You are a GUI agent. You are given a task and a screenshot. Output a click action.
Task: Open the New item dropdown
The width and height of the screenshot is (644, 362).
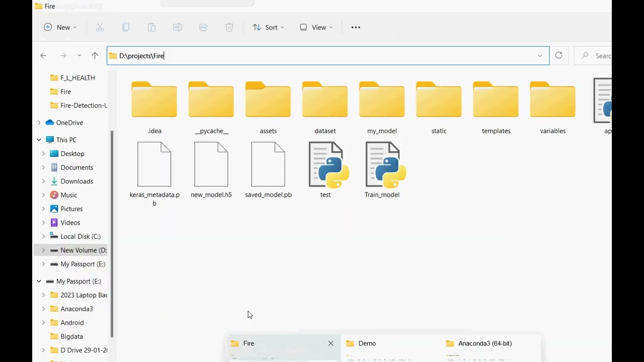(60, 27)
